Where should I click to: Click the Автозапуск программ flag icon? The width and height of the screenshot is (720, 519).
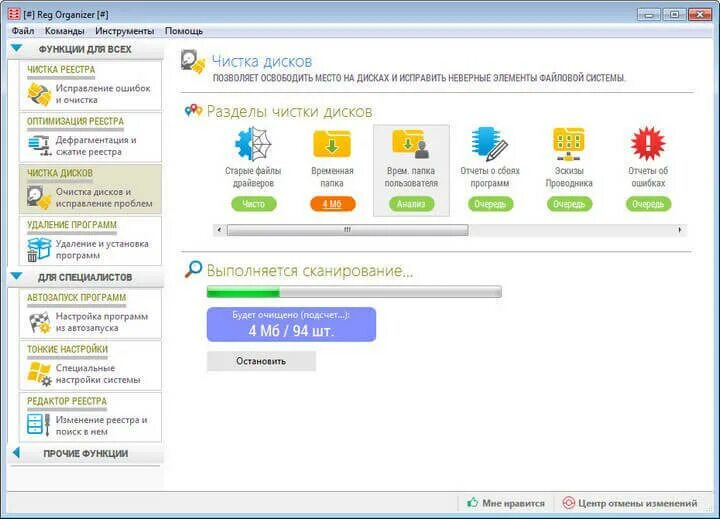pos(39,322)
